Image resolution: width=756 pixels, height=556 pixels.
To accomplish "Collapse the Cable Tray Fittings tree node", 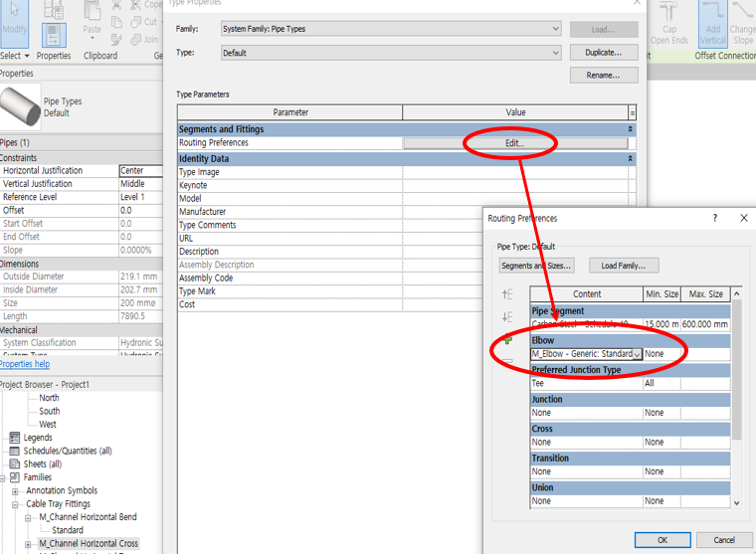I will (x=15, y=504).
